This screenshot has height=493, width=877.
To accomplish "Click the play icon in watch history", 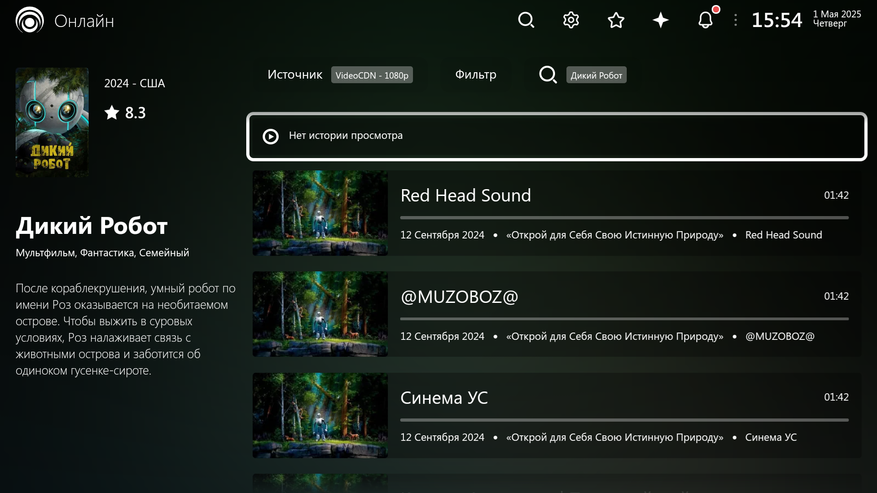I will click(x=270, y=136).
